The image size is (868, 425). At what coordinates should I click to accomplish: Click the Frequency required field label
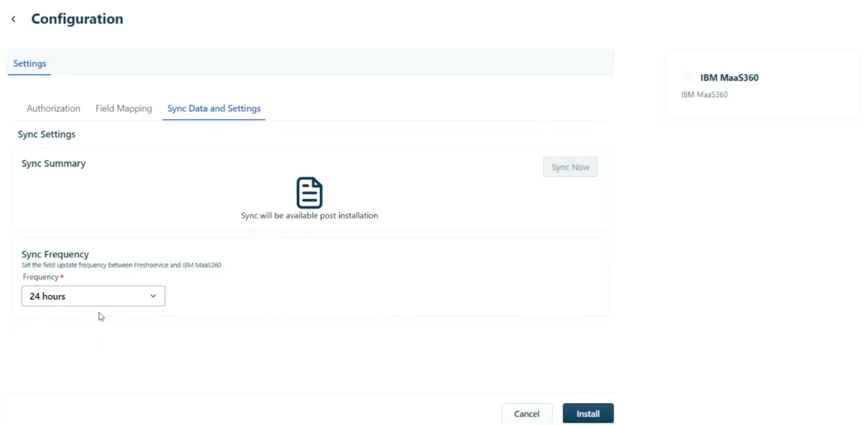[43, 277]
